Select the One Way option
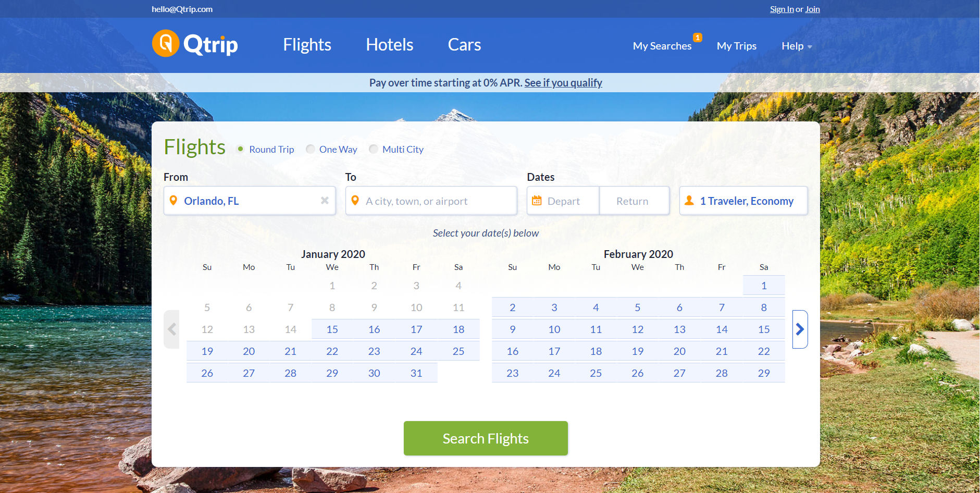Screen dimensions: 980x493 (x=331, y=150)
